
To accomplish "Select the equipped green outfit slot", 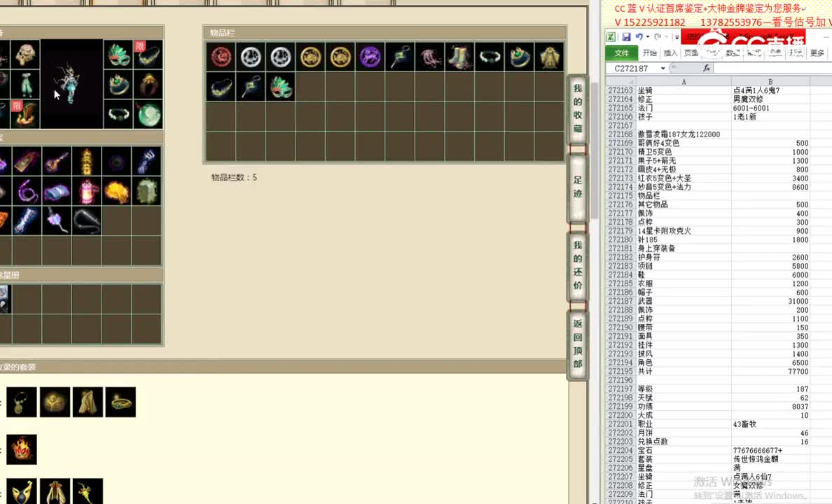I will coord(25,84).
